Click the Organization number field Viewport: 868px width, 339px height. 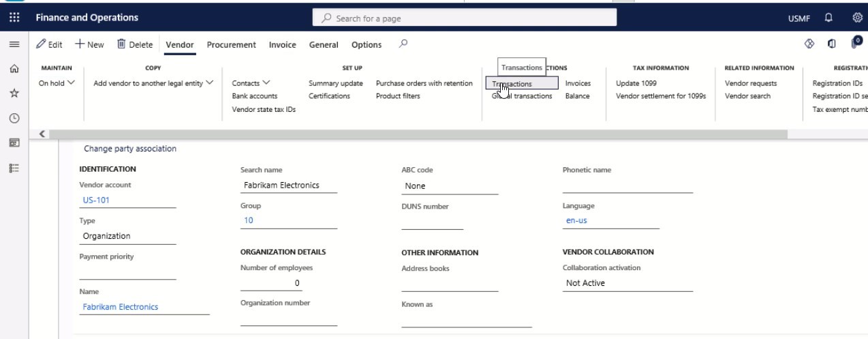289,319
